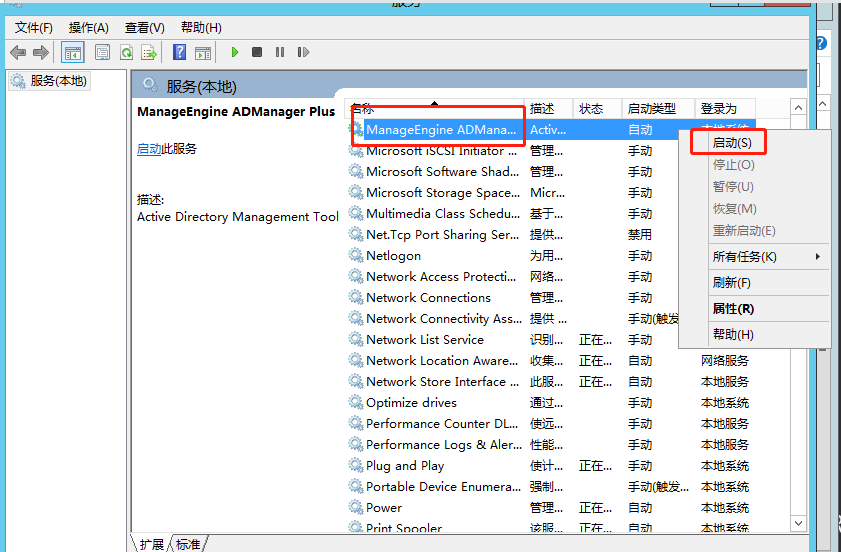Click the services list scroll up arrow
This screenshot has width=841, height=552.
(798, 108)
